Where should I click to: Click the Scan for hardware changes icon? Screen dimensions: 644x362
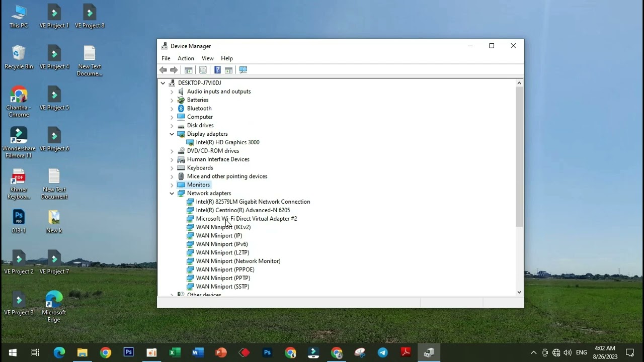point(243,70)
